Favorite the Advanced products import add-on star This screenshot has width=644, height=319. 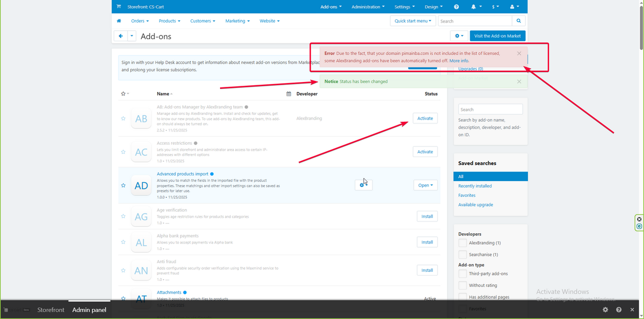123,186
